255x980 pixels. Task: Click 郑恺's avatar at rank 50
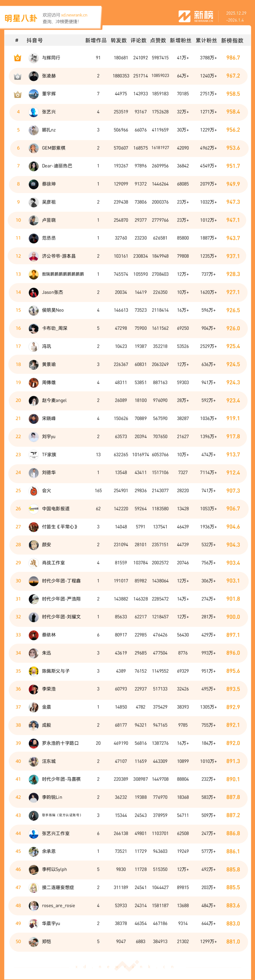tap(34, 942)
